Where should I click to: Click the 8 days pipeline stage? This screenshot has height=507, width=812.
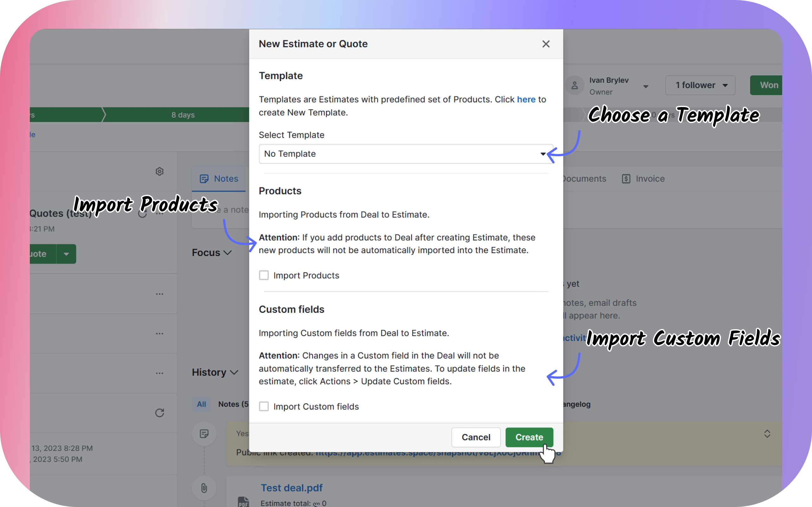pos(183,115)
